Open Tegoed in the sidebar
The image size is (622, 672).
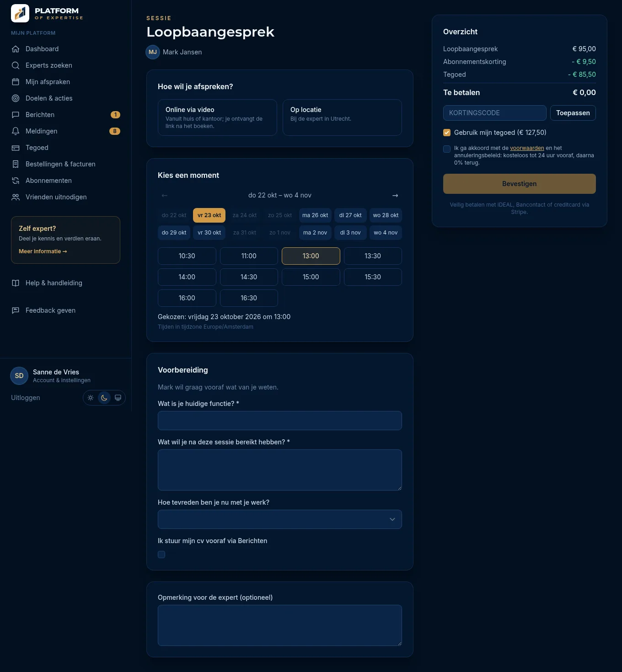[x=66, y=148]
